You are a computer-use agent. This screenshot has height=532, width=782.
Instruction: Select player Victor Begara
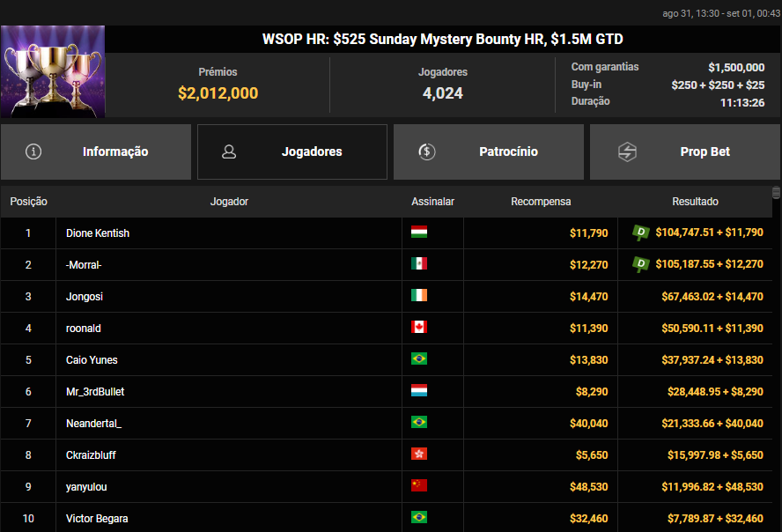pos(97,519)
